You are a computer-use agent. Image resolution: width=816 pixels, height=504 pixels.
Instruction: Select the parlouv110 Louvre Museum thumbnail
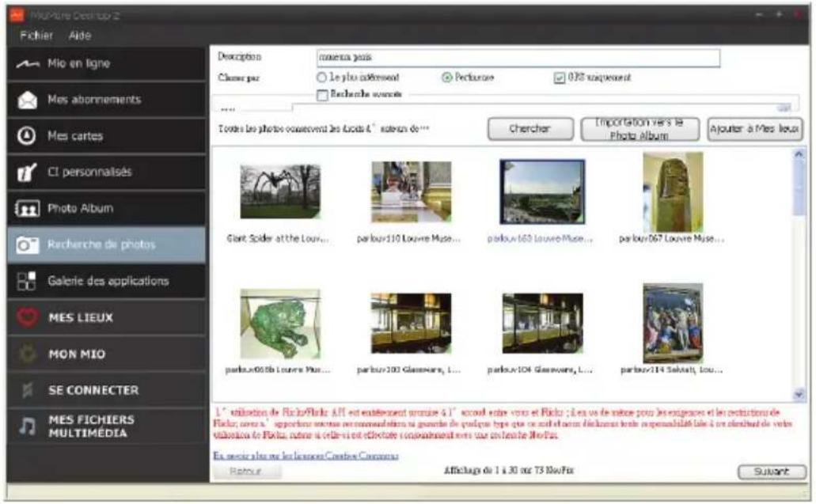[411, 192]
